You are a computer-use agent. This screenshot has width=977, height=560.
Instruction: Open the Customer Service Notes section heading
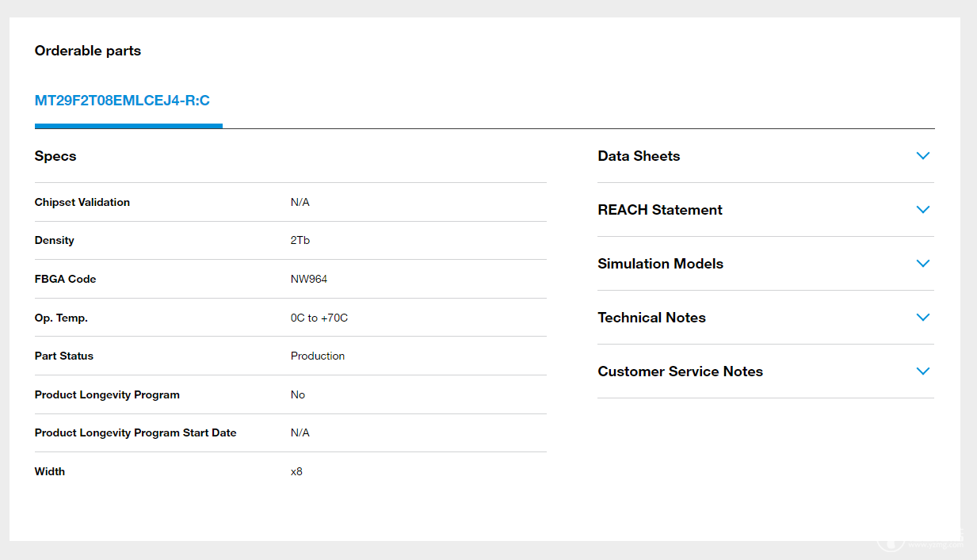coord(680,371)
